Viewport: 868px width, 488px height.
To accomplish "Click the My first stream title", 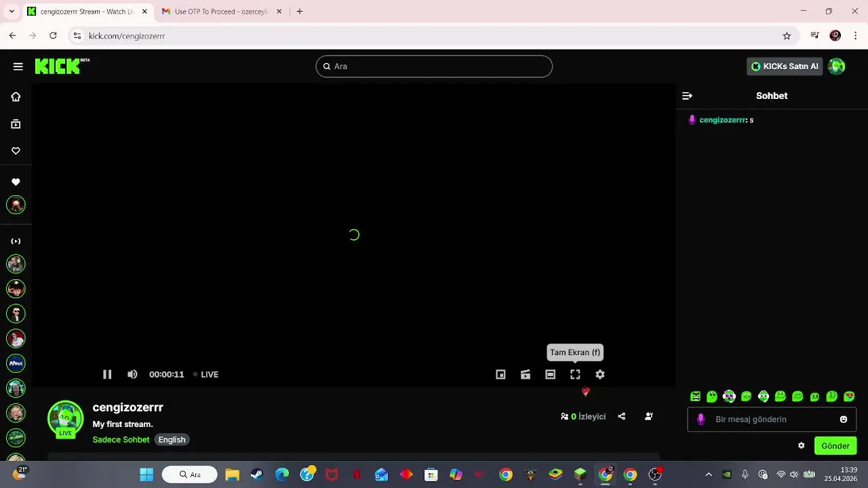I will pos(123,424).
